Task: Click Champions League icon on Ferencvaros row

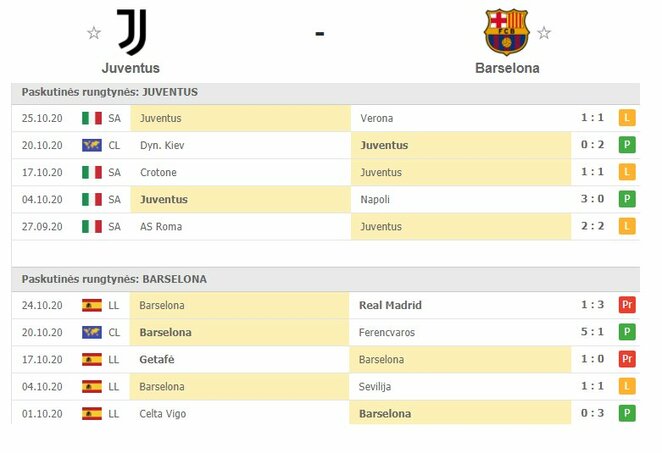Action: [92, 332]
